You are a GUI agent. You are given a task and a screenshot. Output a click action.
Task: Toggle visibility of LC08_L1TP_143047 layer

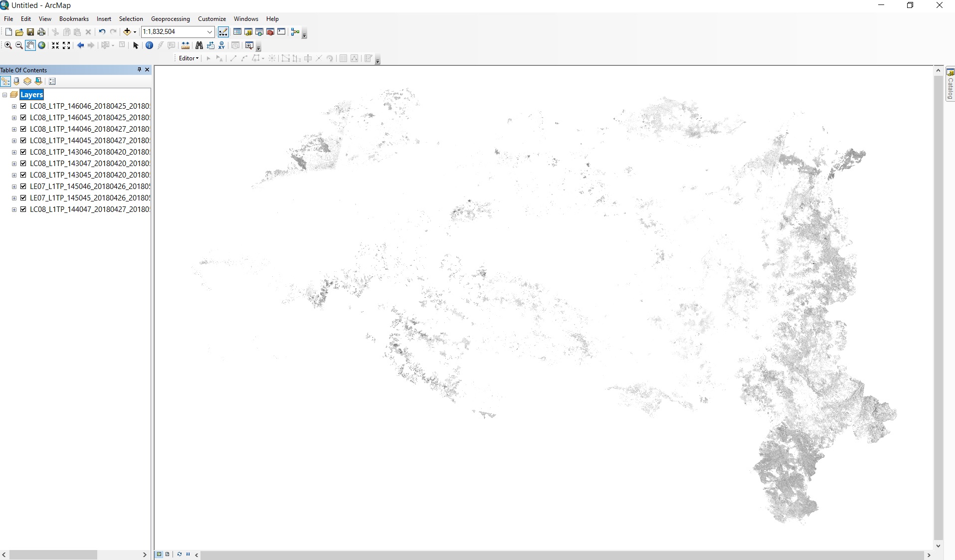(23, 163)
